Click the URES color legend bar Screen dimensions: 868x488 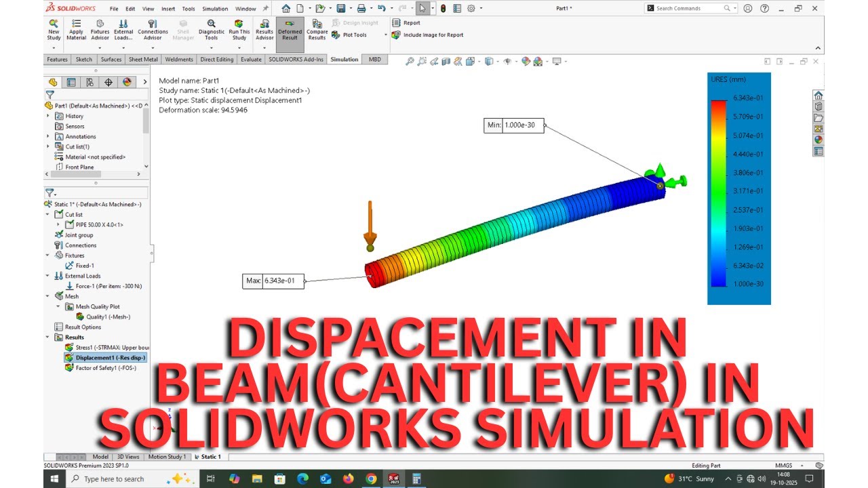pyautogui.click(x=717, y=193)
